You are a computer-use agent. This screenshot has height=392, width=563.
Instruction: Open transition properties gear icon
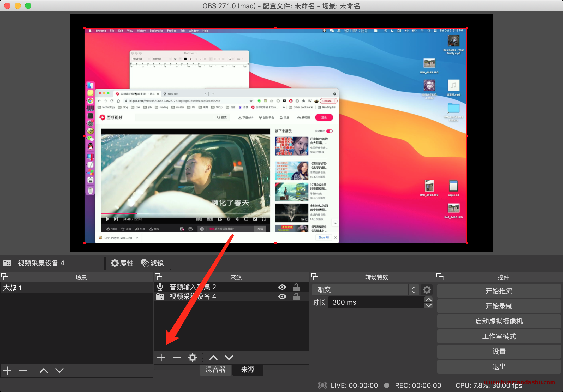pos(427,290)
